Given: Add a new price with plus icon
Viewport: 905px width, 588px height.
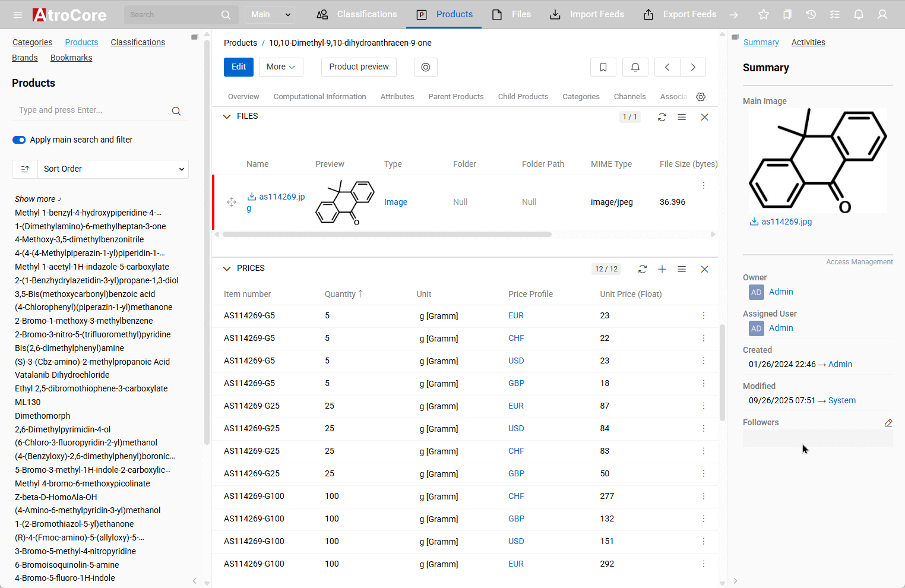Looking at the screenshot, I should click(662, 269).
